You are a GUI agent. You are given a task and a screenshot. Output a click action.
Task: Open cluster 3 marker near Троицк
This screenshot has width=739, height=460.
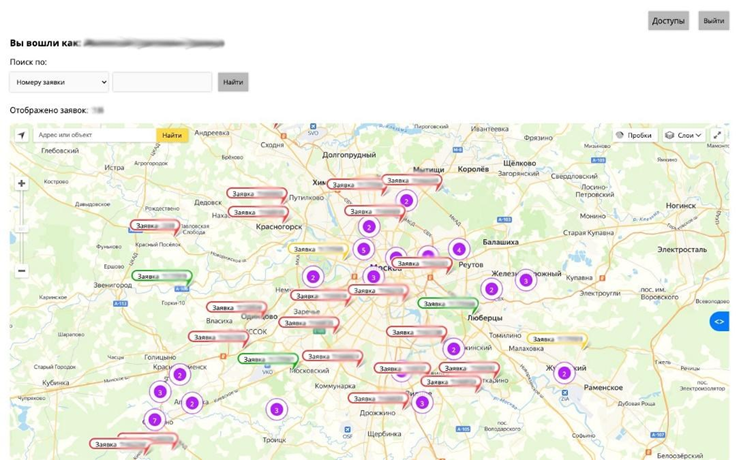pyautogui.click(x=276, y=409)
